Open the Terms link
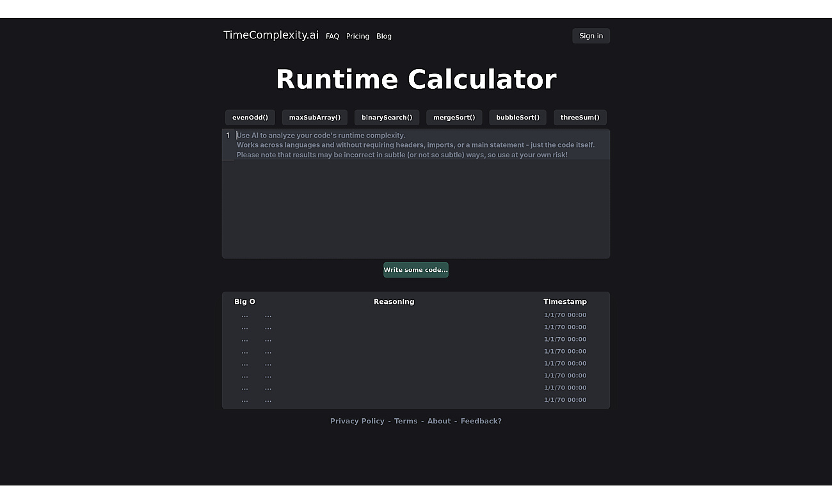Viewport: 832px width, 504px height. (406, 421)
